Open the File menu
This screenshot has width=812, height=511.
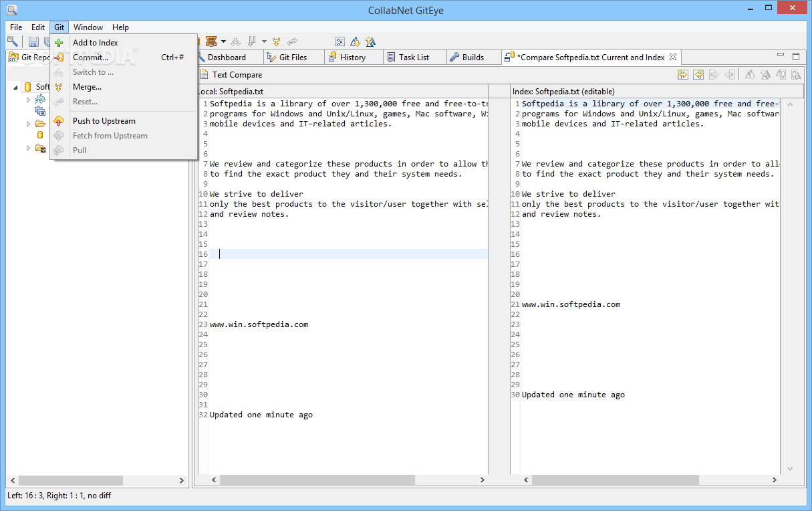(x=16, y=27)
